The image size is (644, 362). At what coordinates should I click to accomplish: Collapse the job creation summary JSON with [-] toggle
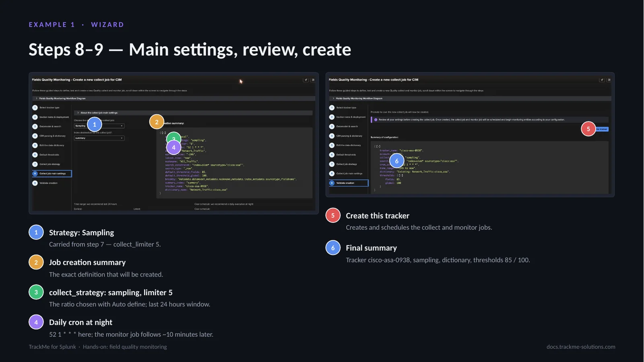pyautogui.click(x=163, y=132)
